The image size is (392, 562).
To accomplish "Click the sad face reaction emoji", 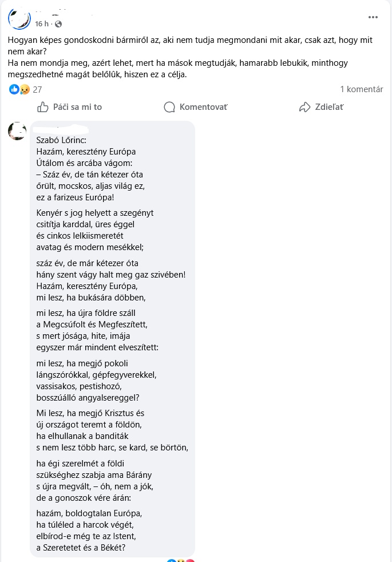I will tap(24, 89).
